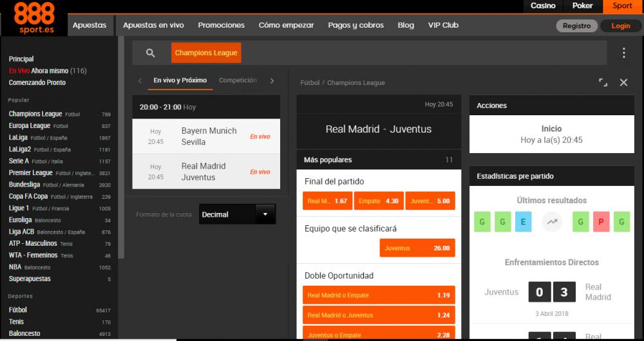Image resolution: width=644 pixels, height=341 pixels.
Task: Open Liga ACB in the sidebar
Action: tap(59, 232)
